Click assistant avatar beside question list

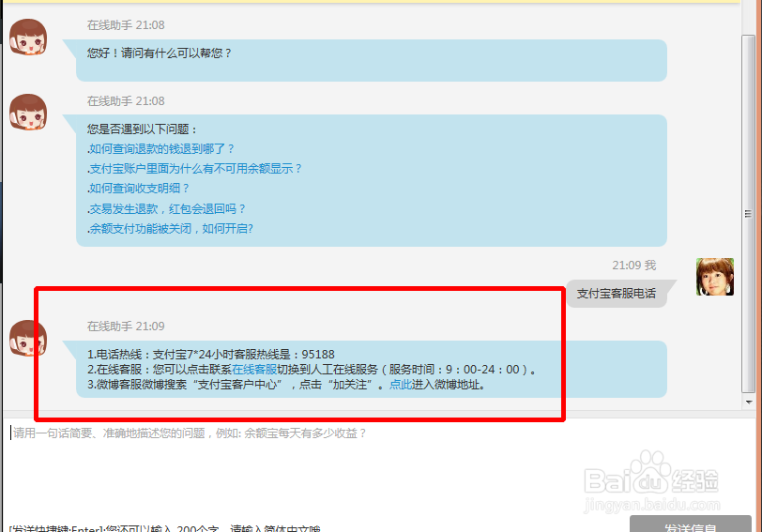(28, 113)
